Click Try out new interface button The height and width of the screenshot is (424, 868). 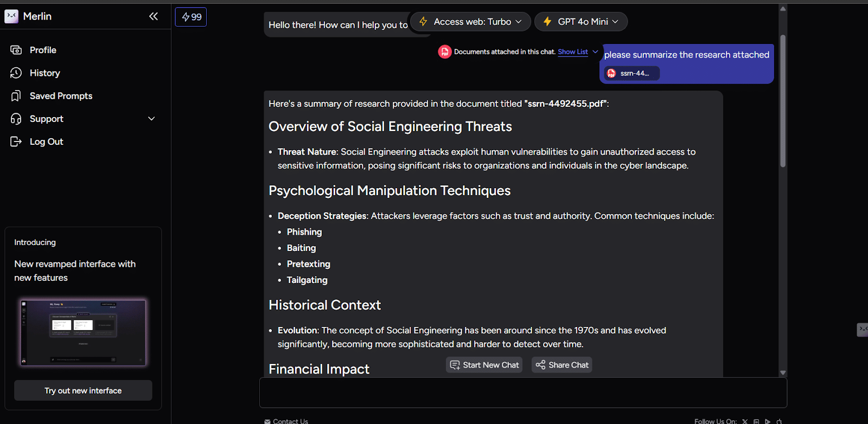click(x=83, y=390)
